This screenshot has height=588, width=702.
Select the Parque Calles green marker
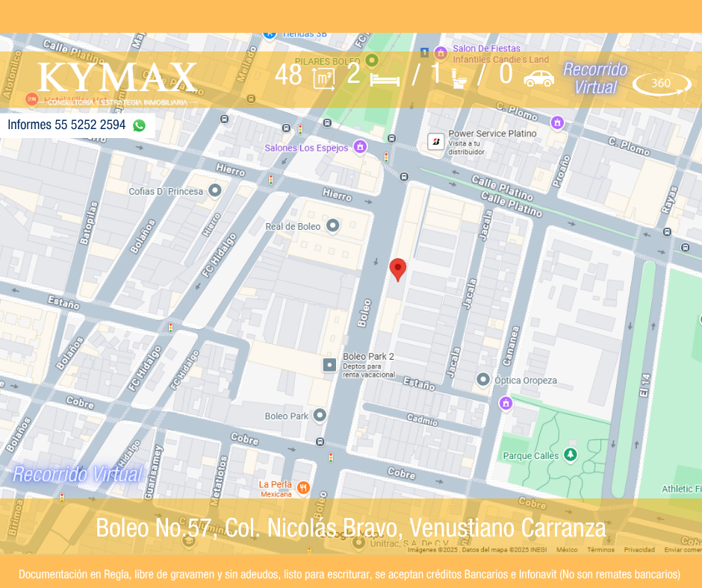tap(571, 455)
